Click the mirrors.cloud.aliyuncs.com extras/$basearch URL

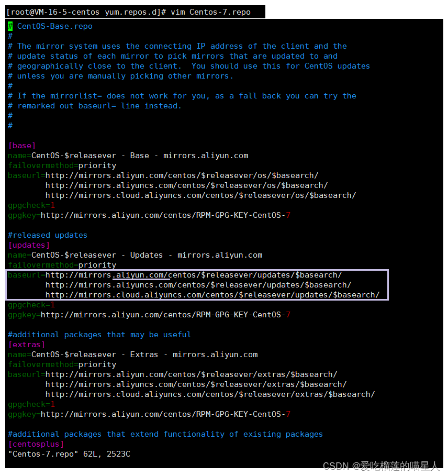[x=210, y=395]
